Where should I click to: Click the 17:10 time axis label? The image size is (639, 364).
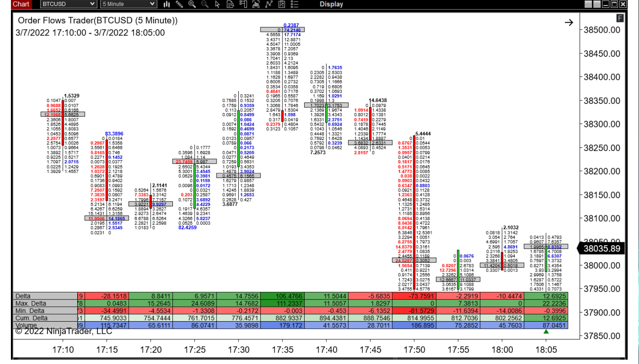(63, 350)
